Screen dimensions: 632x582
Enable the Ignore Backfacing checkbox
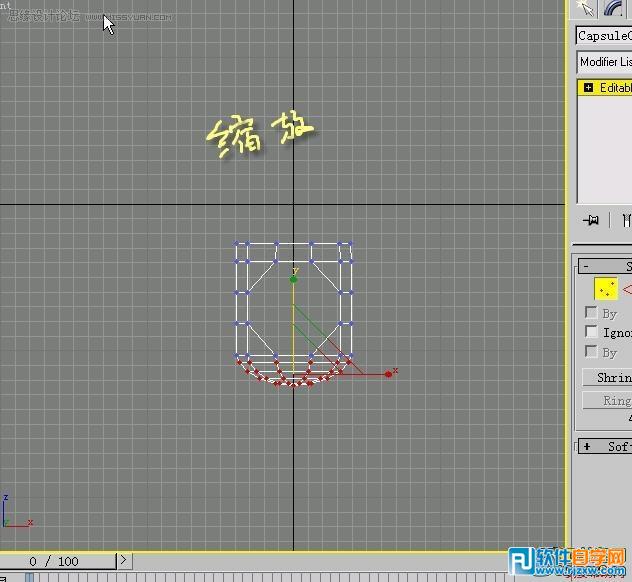(x=591, y=332)
